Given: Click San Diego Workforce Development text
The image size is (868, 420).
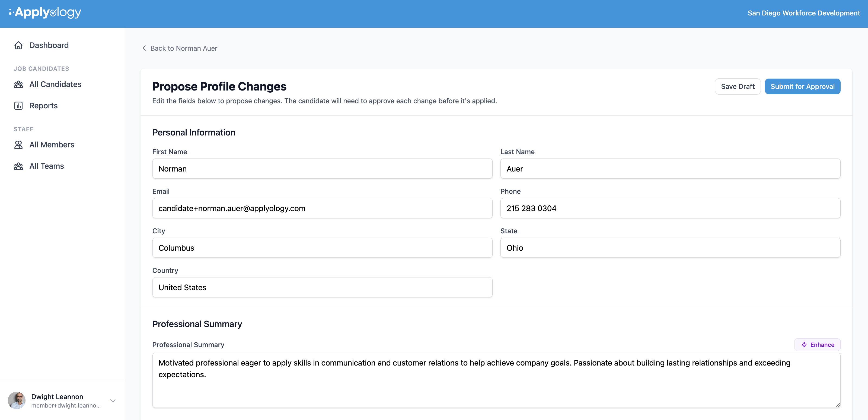Looking at the screenshot, I should coord(804,13).
